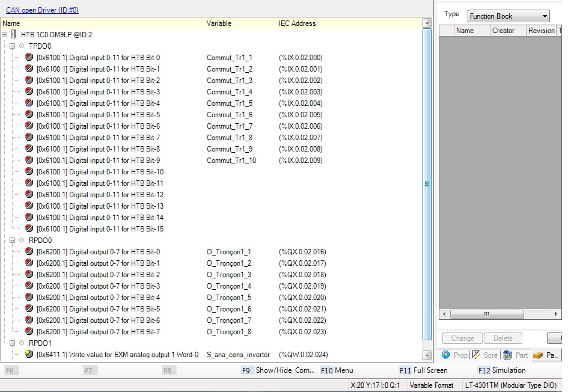Open the CAN open Driver link
The image size is (577, 392).
pos(42,10)
